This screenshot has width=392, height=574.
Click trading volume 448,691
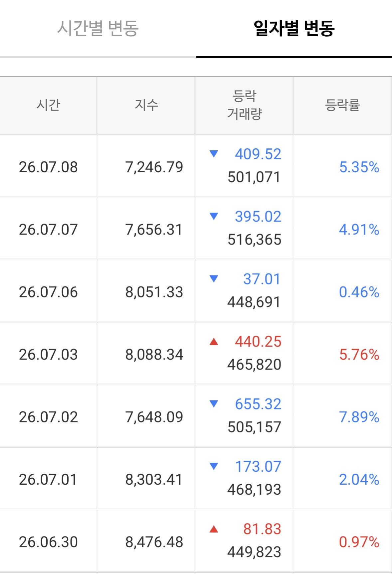[x=254, y=302]
